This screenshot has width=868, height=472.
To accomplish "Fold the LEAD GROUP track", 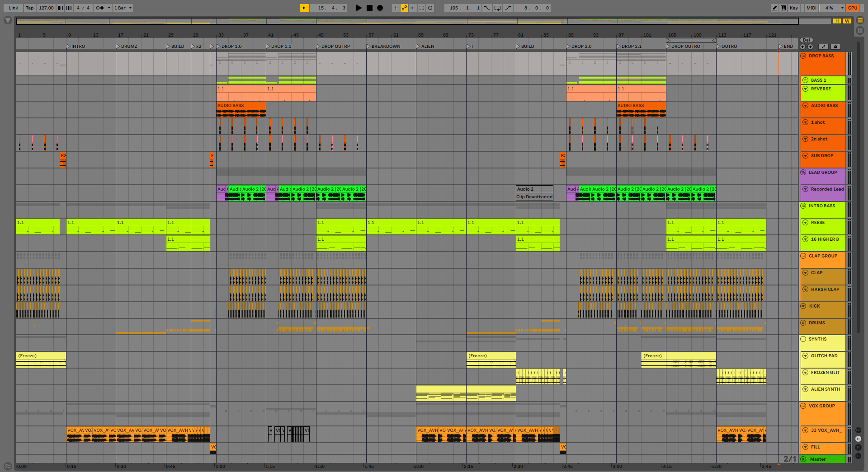I will click(803, 173).
